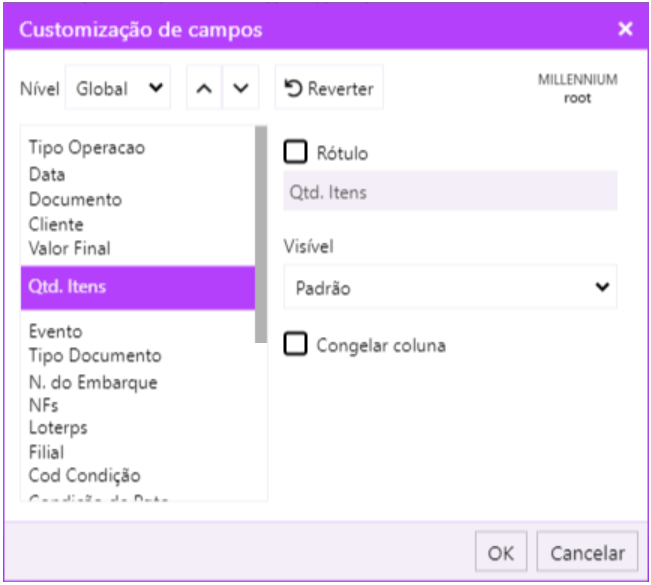Click the Reverter undo button
The height and width of the screenshot is (585, 651).
329,88
